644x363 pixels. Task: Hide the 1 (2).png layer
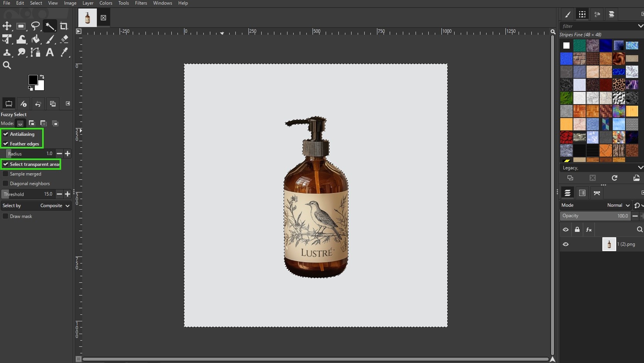(566, 244)
